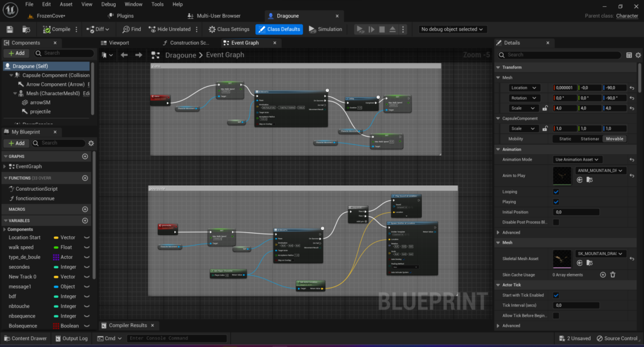Viewport: 644px width, 347px height.
Task: Add a new function with plus icon
Action: [x=85, y=178]
